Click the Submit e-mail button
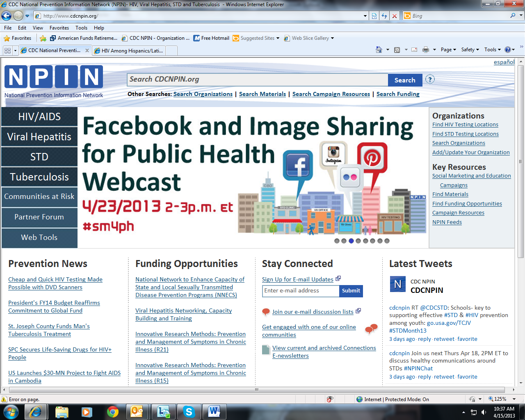 351,291
